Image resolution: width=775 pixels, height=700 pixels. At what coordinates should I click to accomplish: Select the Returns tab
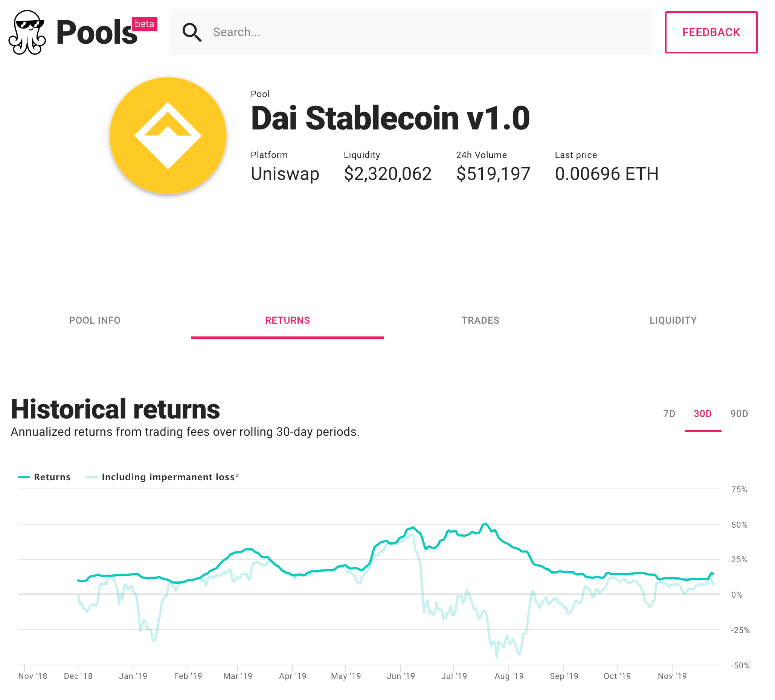[288, 320]
